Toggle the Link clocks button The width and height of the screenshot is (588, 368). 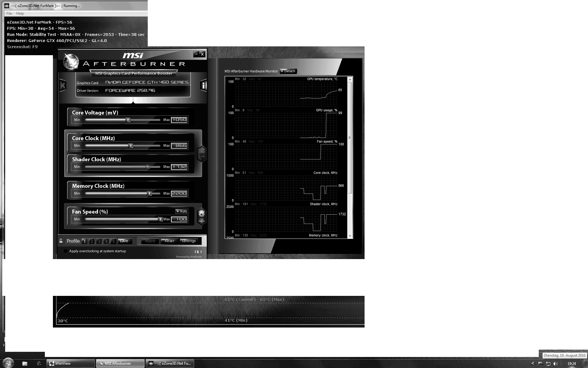[x=202, y=153]
